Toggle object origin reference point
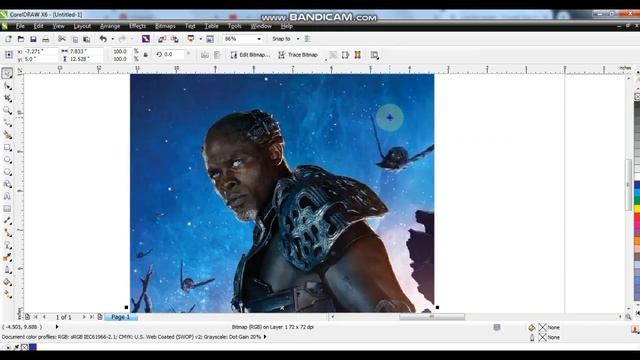The image size is (640, 360). pos(8,55)
